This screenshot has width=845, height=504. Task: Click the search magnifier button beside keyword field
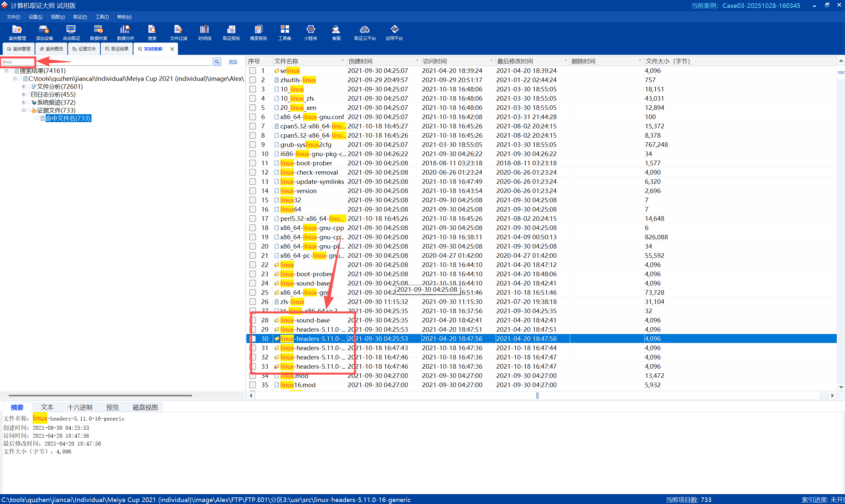(x=217, y=62)
